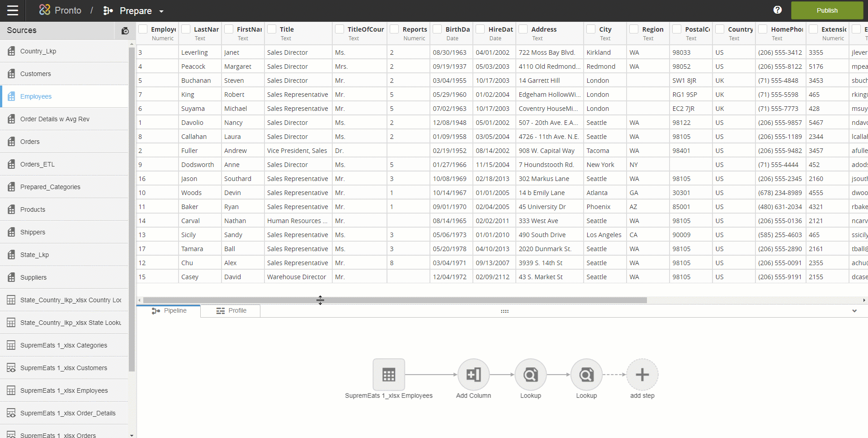Click the City column header

coord(605,33)
